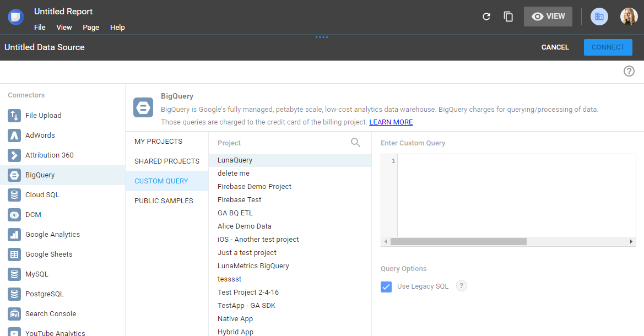Open the user profile avatar
This screenshot has width=644, height=336.
[629, 17]
